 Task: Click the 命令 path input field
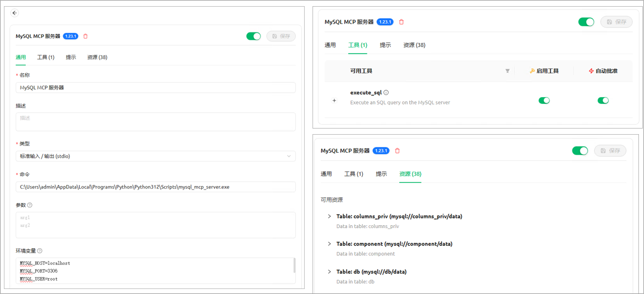pyautogui.click(x=155, y=187)
